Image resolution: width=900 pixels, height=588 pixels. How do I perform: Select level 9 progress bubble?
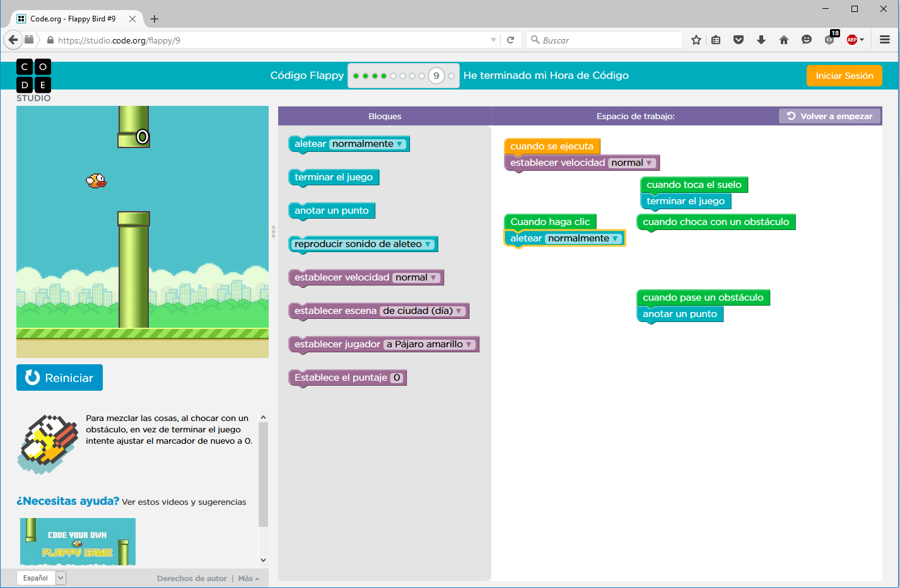tap(436, 76)
